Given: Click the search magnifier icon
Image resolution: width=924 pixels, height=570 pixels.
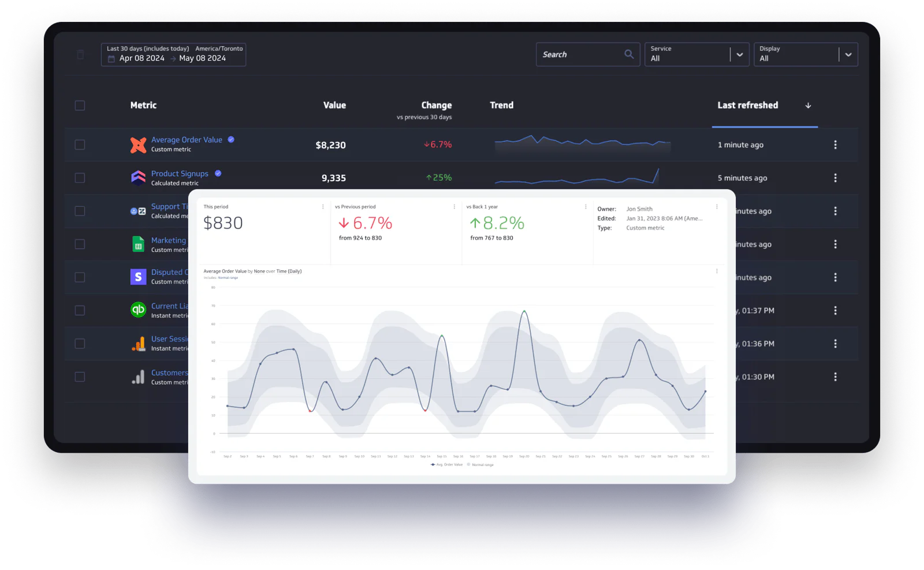Looking at the screenshot, I should click(629, 54).
